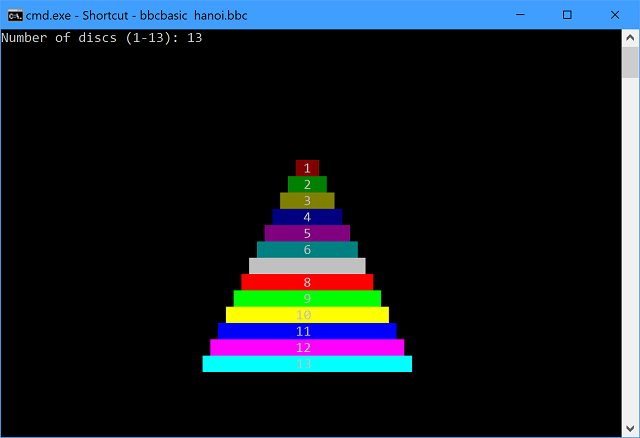Image resolution: width=640 pixels, height=438 pixels.
Task: Click the vertical scrollbar thumb
Action: tap(630, 62)
